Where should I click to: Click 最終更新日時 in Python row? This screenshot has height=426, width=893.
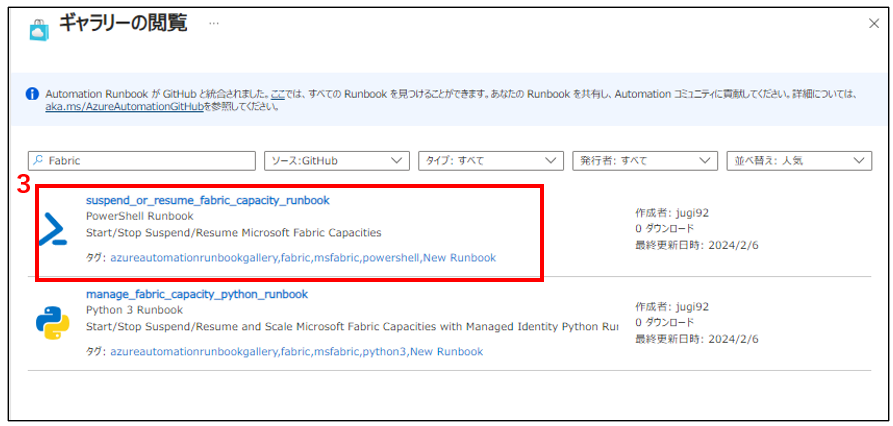[698, 339]
